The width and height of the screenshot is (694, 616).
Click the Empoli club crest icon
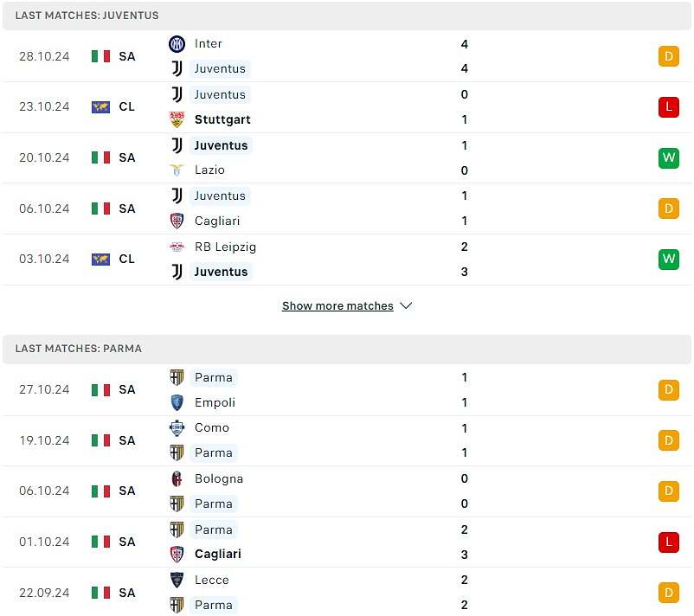point(177,402)
